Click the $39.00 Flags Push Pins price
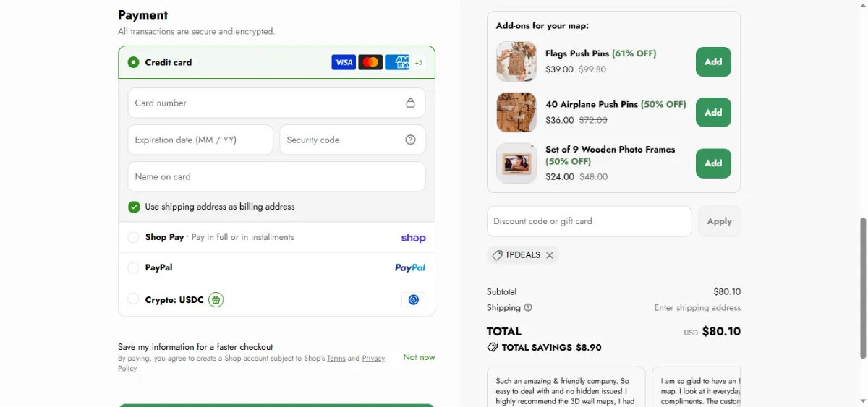Viewport: 868px width, 407px height. coord(559,69)
